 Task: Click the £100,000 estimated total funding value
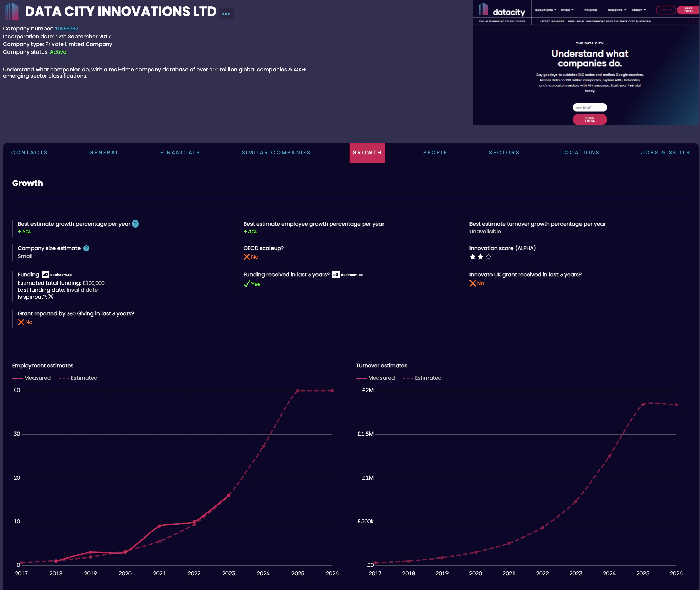tap(93, 283)
